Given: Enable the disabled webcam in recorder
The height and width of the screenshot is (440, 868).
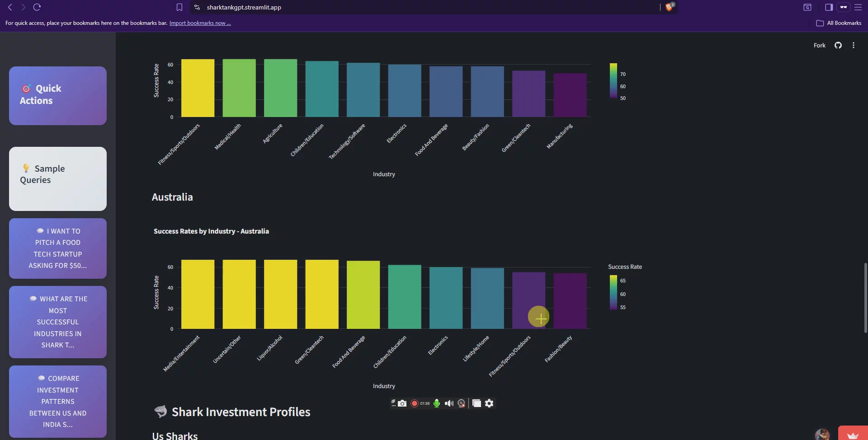Looking at the screenshot, I should point(461,403).
